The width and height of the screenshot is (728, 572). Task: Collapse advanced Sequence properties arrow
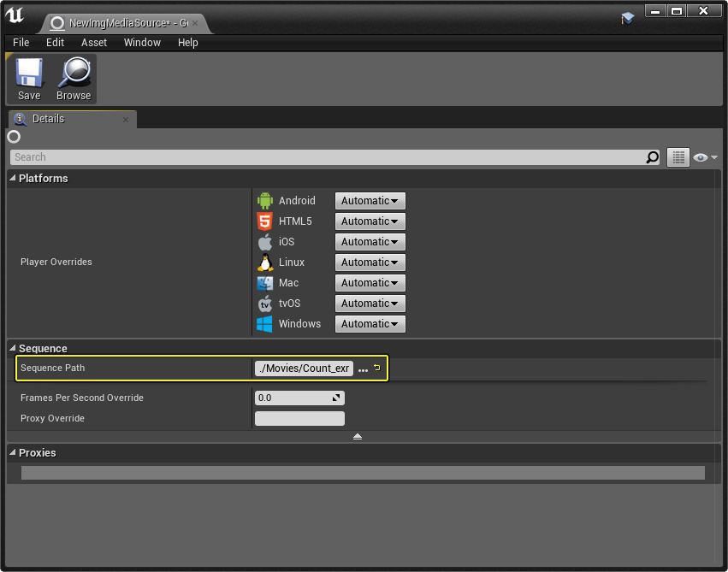click(x=358, y=437)
